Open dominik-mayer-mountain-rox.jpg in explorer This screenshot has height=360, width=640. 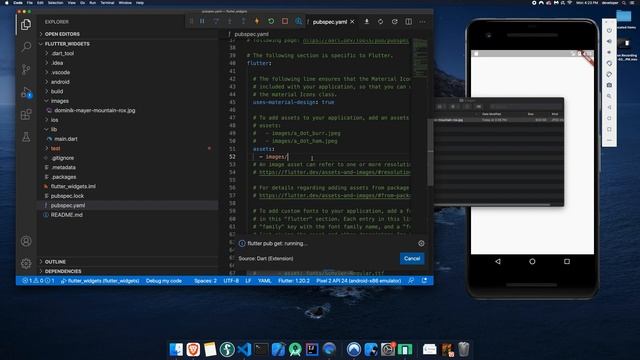click(x=94, y=110)
